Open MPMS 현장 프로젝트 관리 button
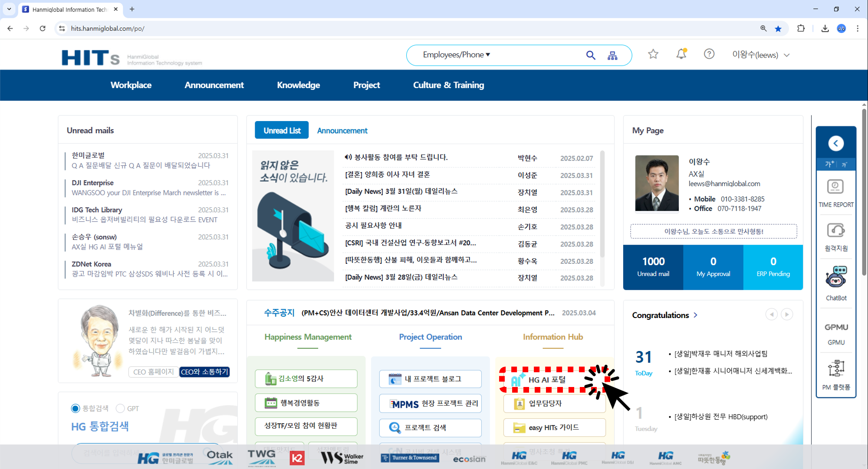 (430, 403)
